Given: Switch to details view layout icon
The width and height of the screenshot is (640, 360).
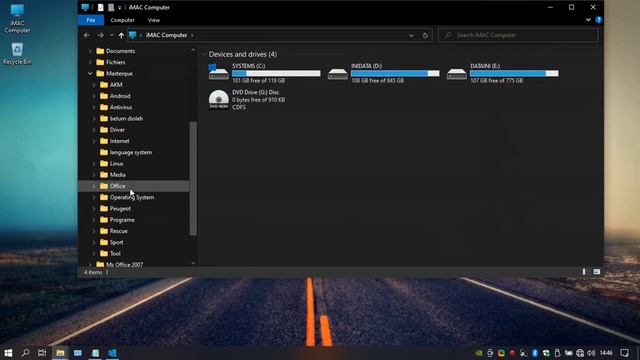Looking at the screenshot, I should pos(584,271).
